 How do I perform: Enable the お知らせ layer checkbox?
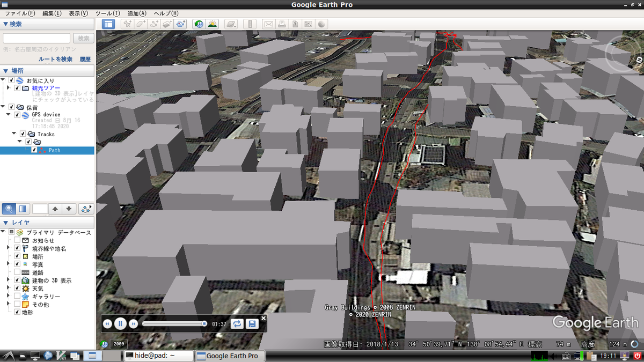coord(17,241)
